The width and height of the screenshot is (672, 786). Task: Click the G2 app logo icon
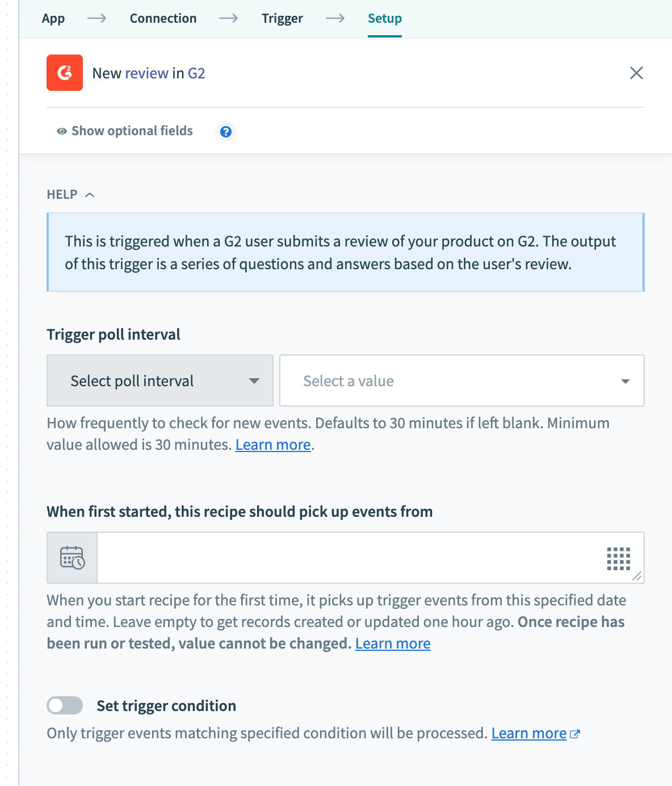pyautogui.click(x=65, y=73)
